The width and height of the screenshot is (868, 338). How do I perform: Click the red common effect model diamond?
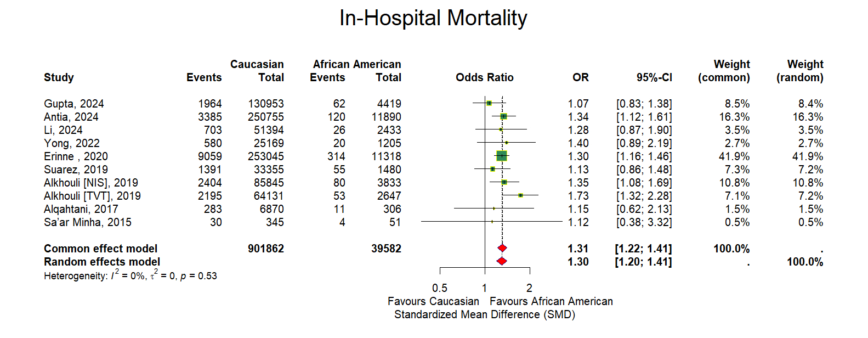[x=502, y=249]
